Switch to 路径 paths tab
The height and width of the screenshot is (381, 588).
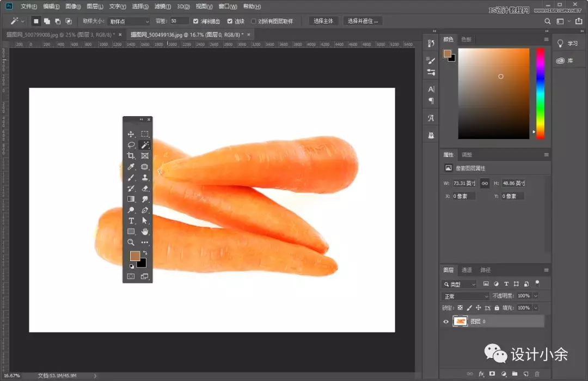(x=485, y=270)
